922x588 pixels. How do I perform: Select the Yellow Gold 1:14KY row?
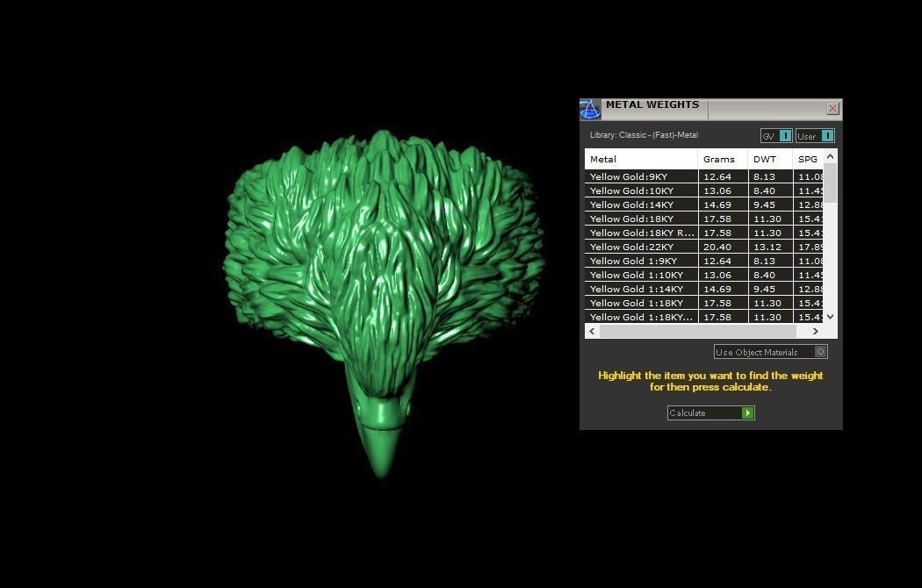point(704,289)
